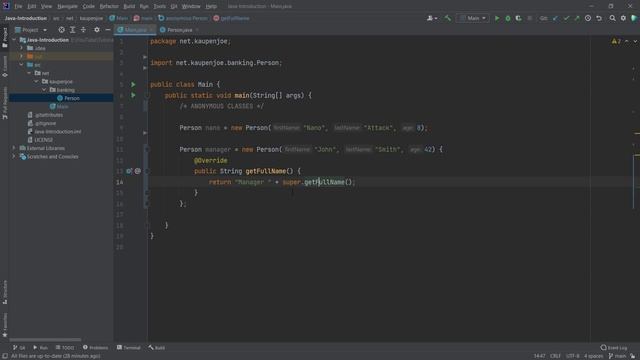The height and width of the screenshot is (360, 640).
Task: Collapse all nodes in the Project panel
Action: pyautogui.click(x=83, y=30)
